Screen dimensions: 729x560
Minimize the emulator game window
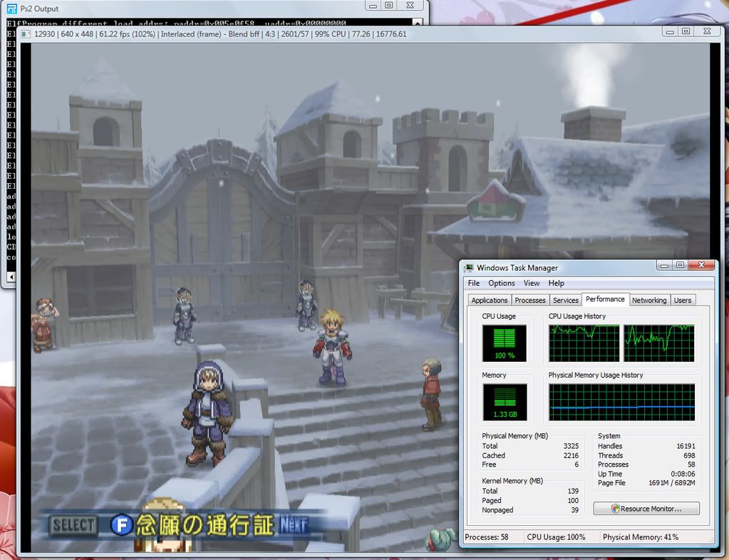pos(668,31)
